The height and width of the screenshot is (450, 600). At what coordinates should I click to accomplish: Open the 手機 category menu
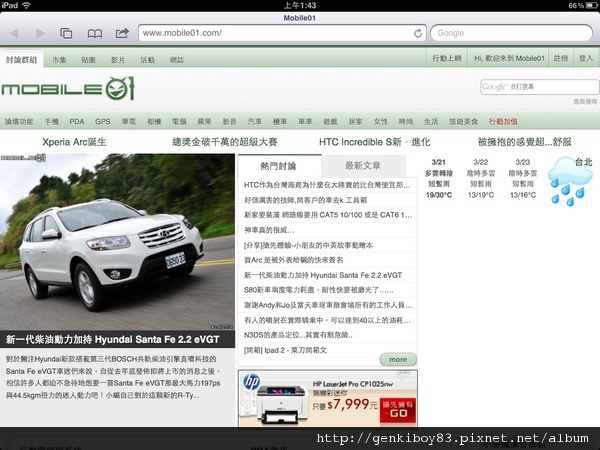pos(51,122)
